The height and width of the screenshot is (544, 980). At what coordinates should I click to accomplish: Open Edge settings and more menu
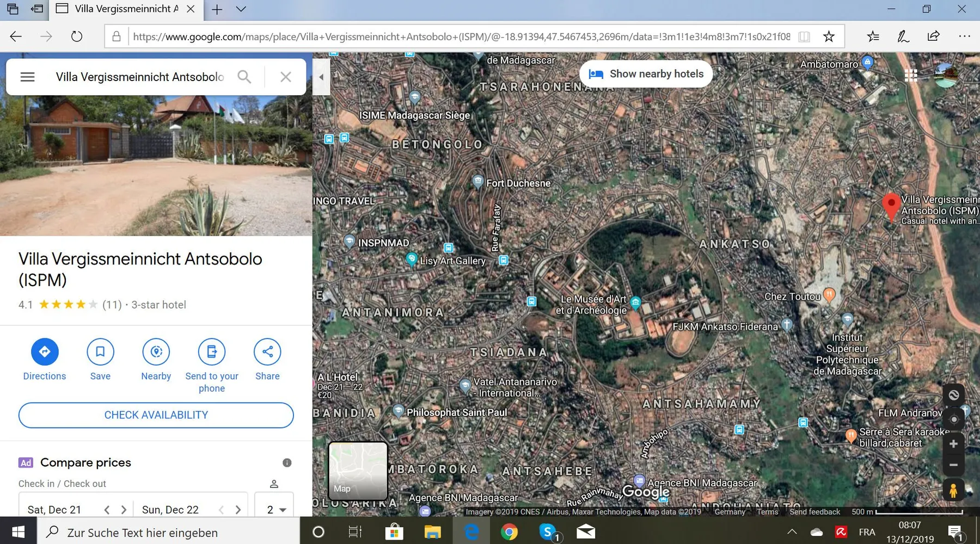tap(964, 36)
